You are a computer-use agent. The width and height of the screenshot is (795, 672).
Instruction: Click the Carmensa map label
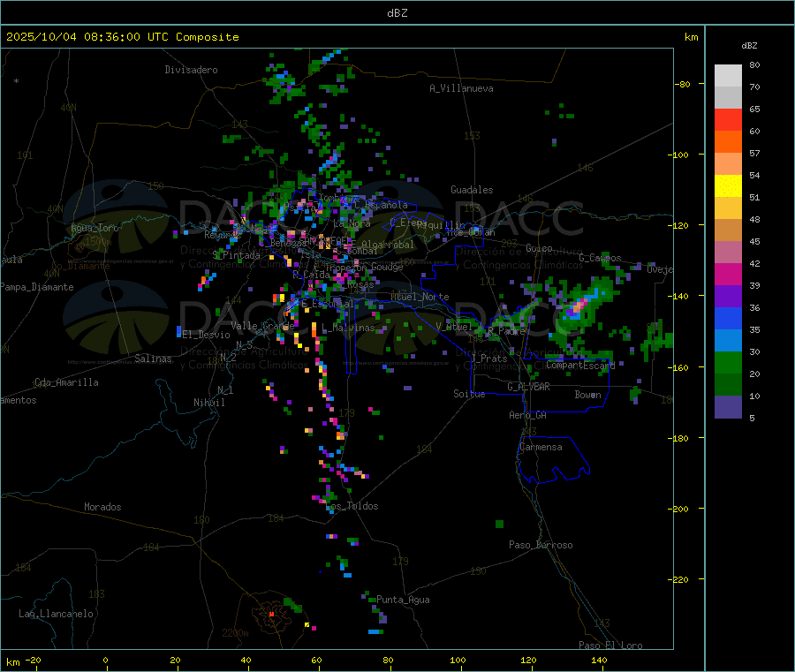click(541, 447)
